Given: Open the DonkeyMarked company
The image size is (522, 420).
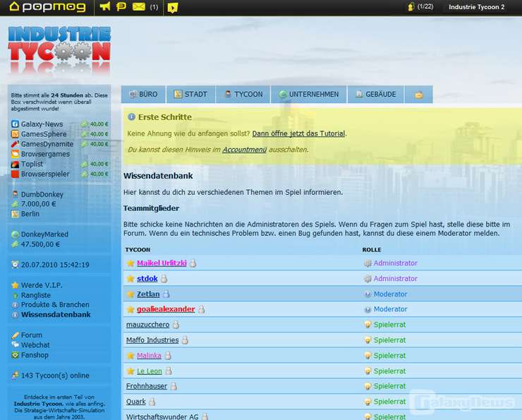Looking at the screenshot, I should pyautogui.click(x=44, y=234).
